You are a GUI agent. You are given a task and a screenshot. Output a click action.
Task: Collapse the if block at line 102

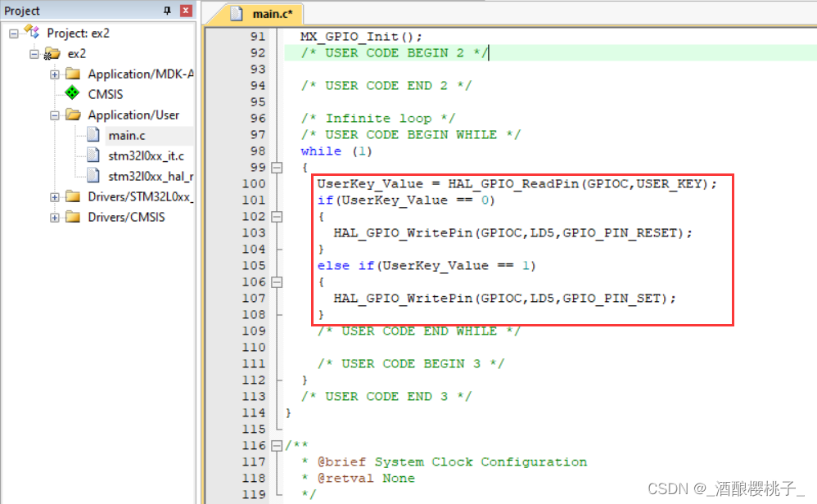[278, 217]
